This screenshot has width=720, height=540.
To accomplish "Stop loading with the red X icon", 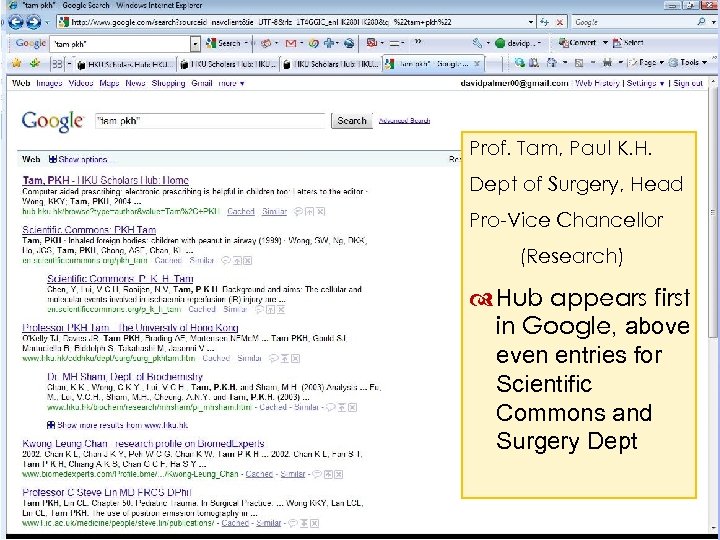I will pyautogui.click(x=560, y=22).
